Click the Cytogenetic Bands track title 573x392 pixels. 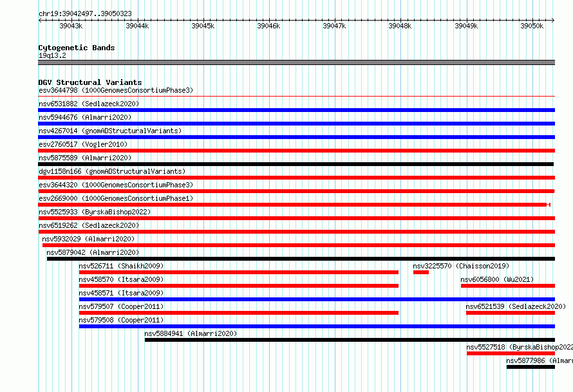pyautogui.click(x=77, y=48)
